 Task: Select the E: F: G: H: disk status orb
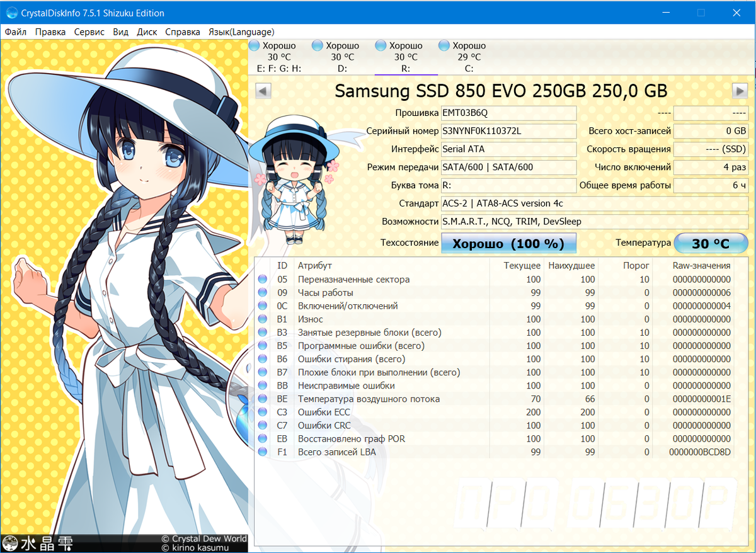[255, 45]
